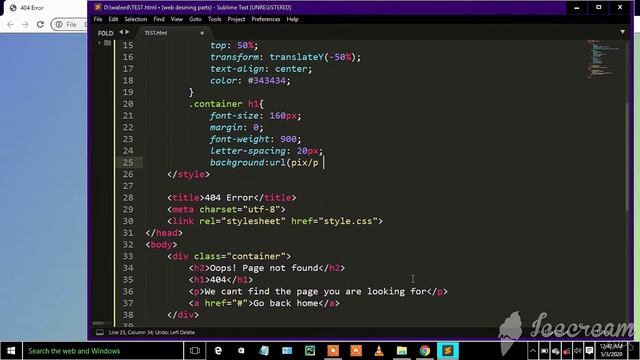Open the Help menu
Screen dimensions: 640x360
(x=292, y=19)
